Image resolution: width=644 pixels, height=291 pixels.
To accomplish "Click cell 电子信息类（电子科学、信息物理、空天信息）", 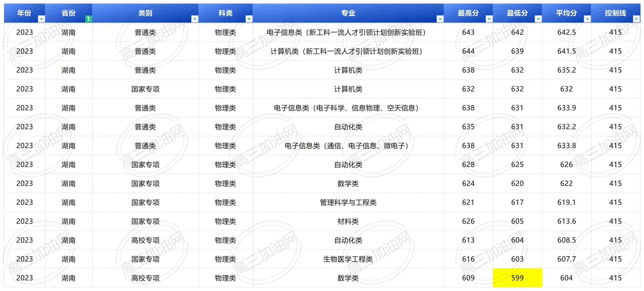I will pos(348,108).
